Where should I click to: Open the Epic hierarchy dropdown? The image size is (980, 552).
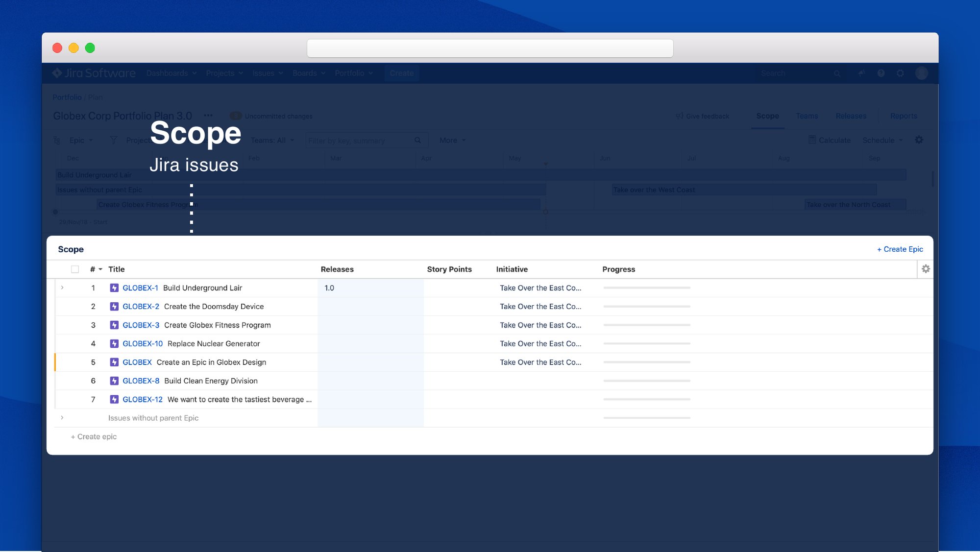point(81,140)
